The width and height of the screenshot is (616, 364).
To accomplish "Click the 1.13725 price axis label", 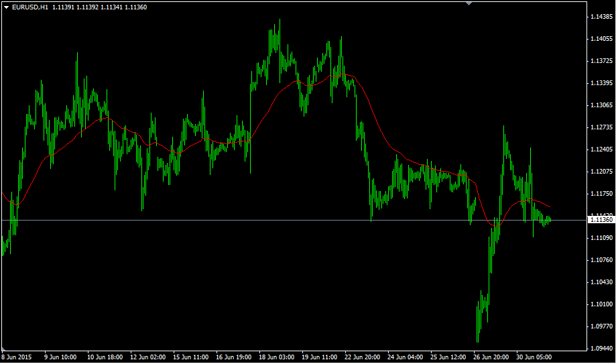I will click(601, 61).
